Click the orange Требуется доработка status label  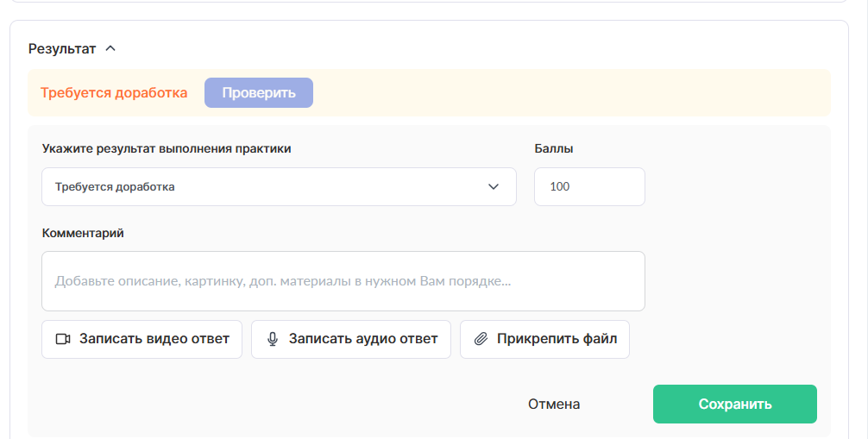[114, 93]
